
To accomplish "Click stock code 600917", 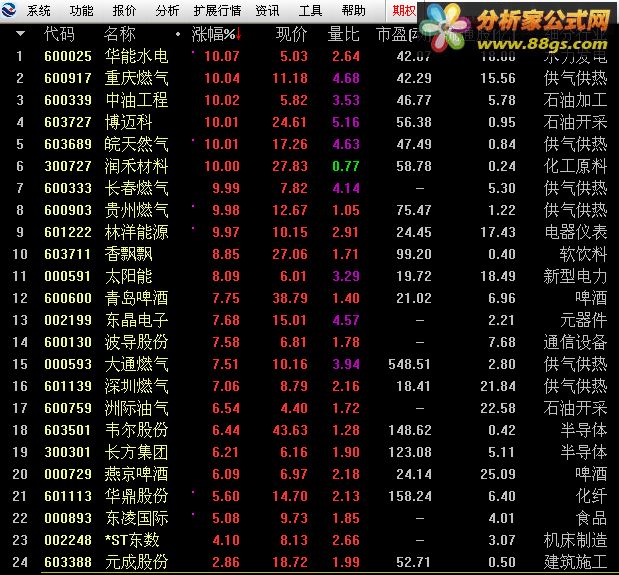I will pyautogui.click(x=68, y=78).
